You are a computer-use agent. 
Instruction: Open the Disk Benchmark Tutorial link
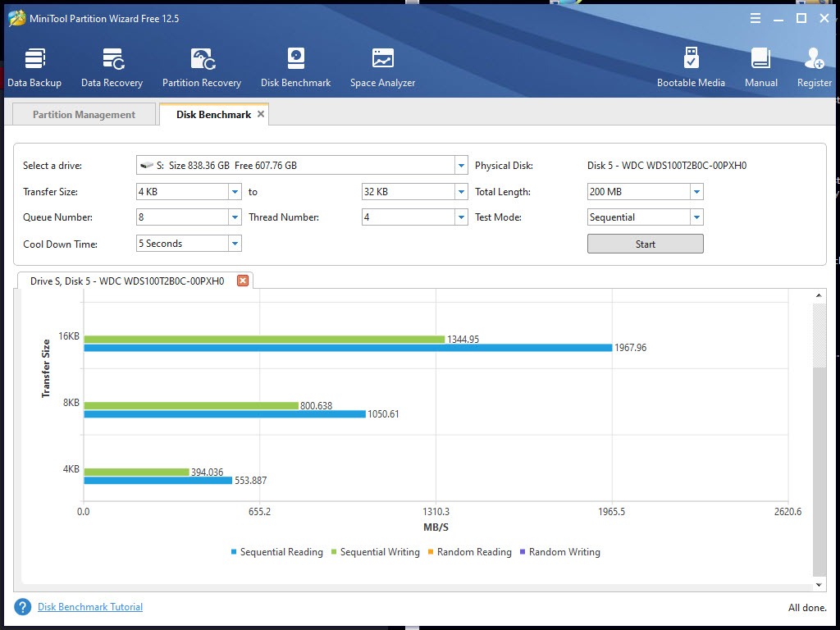(x=90, y=607)
